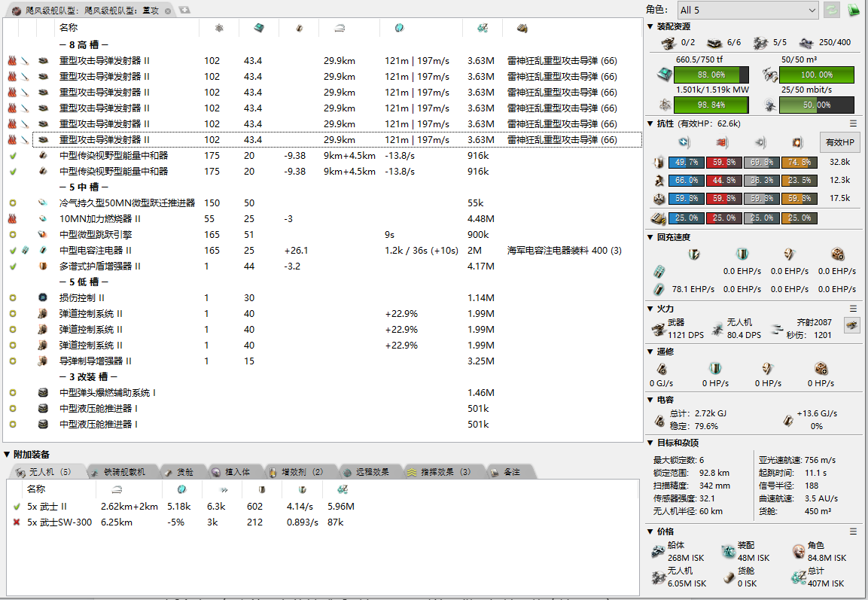868x600 pixels.
Task: Click the 有效HP button
Action: point(839,142)
